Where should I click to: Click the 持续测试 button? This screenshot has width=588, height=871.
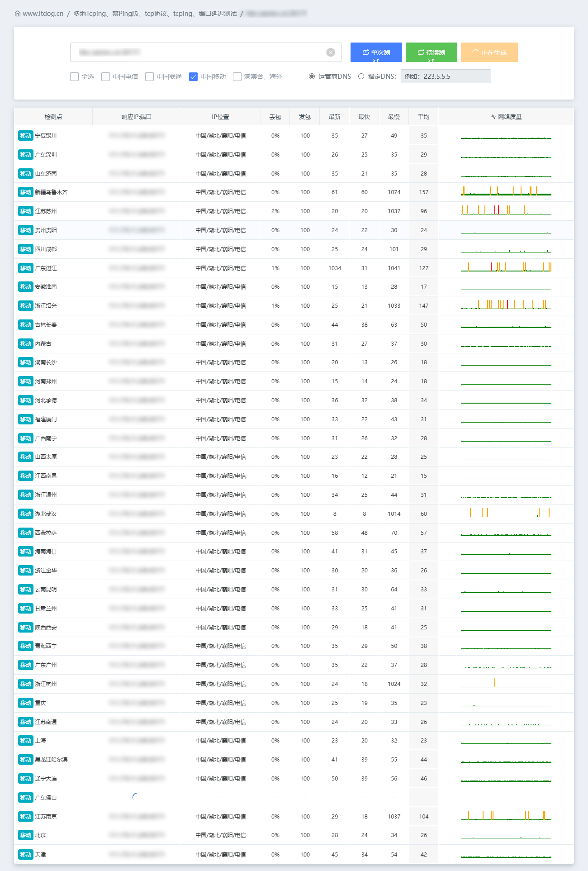(x=432, y=52)
